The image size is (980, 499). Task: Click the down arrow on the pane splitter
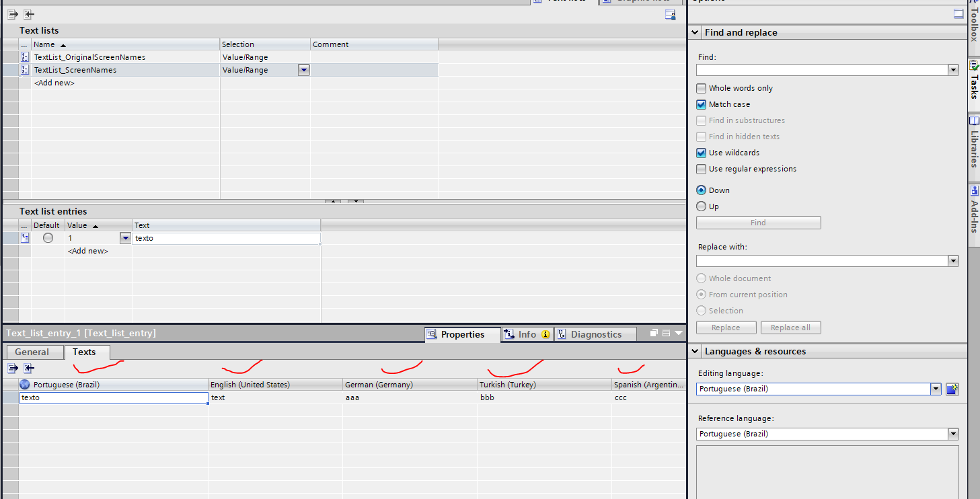coord(356,201)
